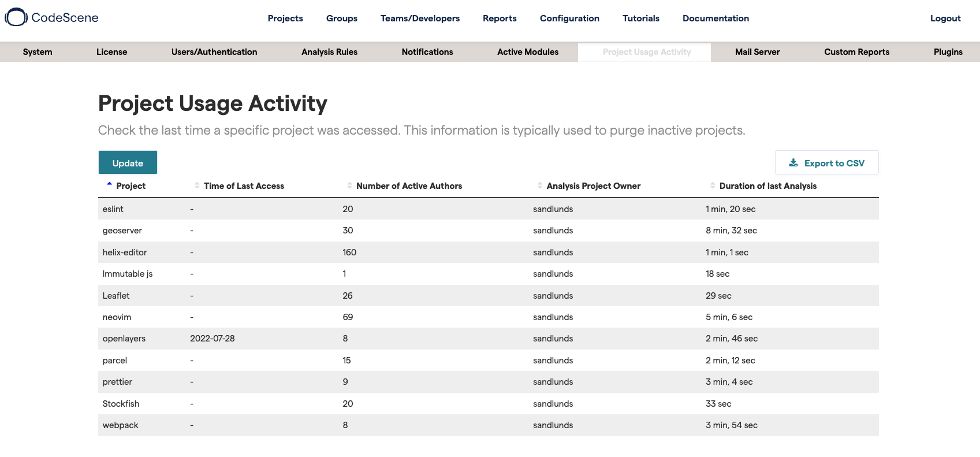Sort by Duration of last Analysis header
Viewport: 980px width, 457px height.
(x=767, y=186)
